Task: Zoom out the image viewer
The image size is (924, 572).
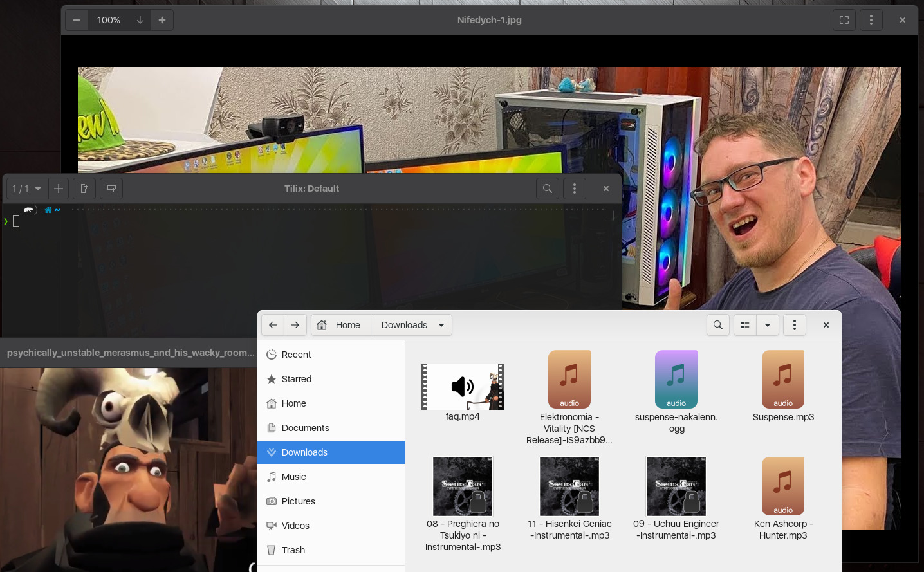Action: pyautogui.click(x=77, y=20)
